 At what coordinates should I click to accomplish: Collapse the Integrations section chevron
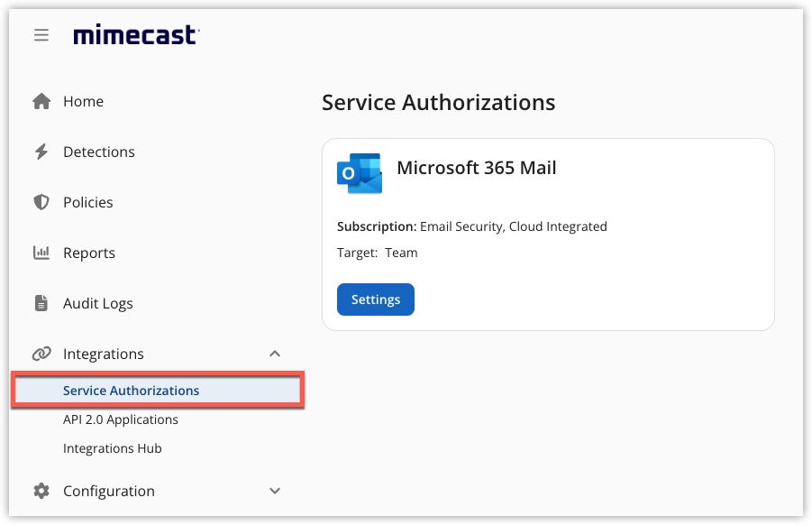tap(275, 355)
